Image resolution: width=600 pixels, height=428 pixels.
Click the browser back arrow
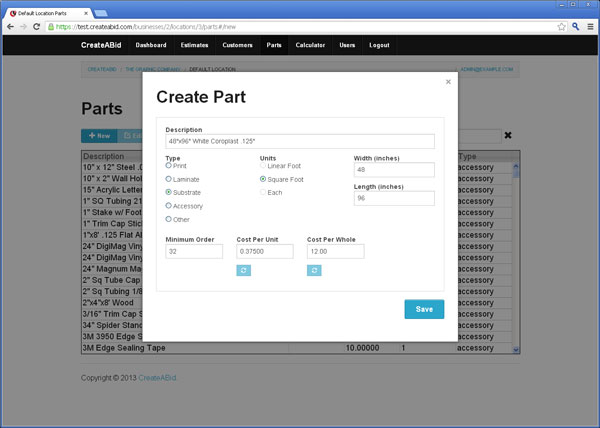click(10, 26)
